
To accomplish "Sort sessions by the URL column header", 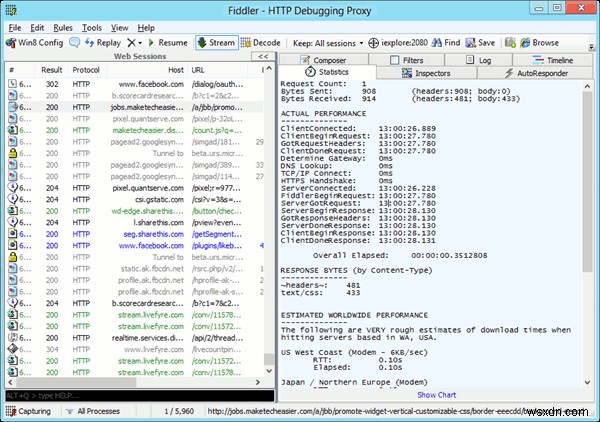I will 217,70.
